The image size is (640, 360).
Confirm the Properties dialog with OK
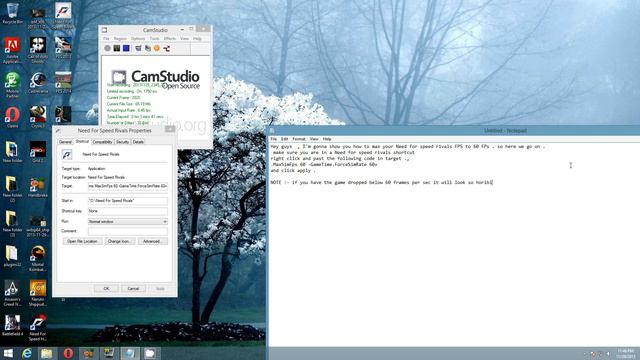[106, 289]
